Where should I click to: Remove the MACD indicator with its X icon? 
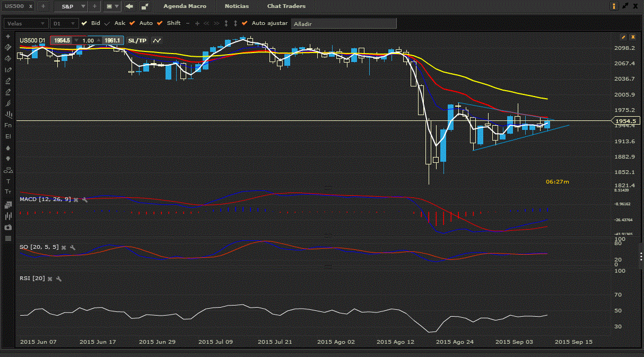[76, 199]
